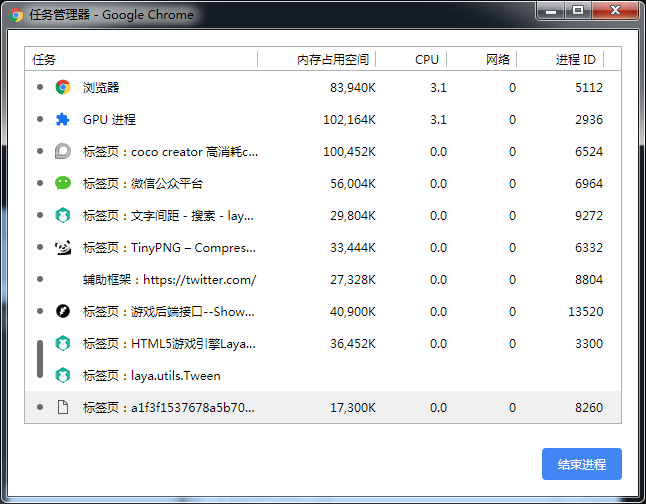Sort by the CPU column header
Image resolution: width=646 pixels, height=504 pixels.
click(411, 59)
